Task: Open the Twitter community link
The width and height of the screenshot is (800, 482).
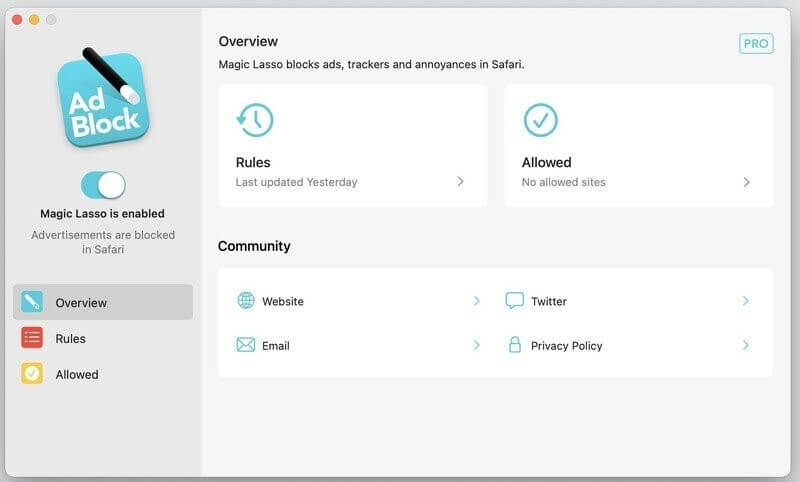Action: point(549,301)
